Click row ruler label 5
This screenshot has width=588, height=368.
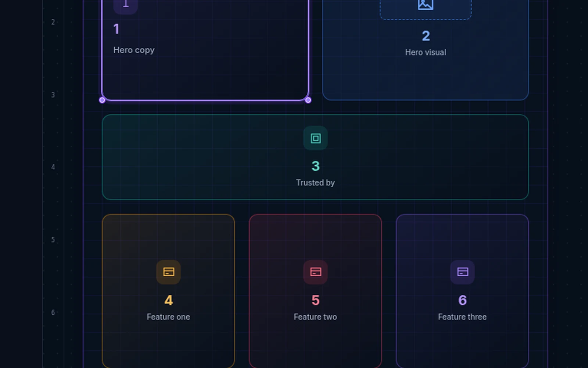[x=53, y=240]
